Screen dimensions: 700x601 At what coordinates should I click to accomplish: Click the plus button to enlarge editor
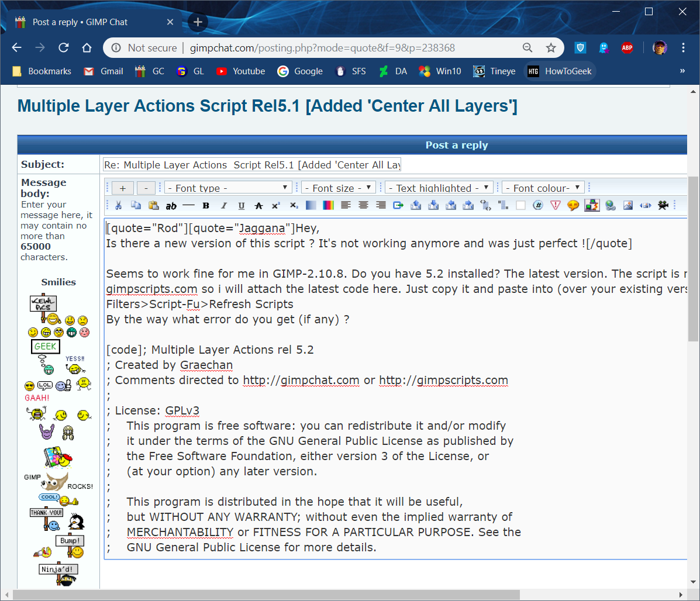coord(123,188)
